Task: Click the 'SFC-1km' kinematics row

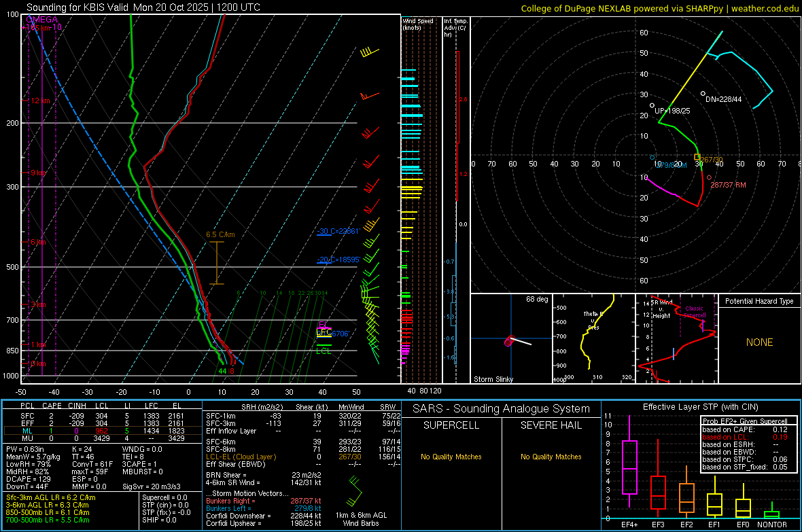Action: pos(303,416)
